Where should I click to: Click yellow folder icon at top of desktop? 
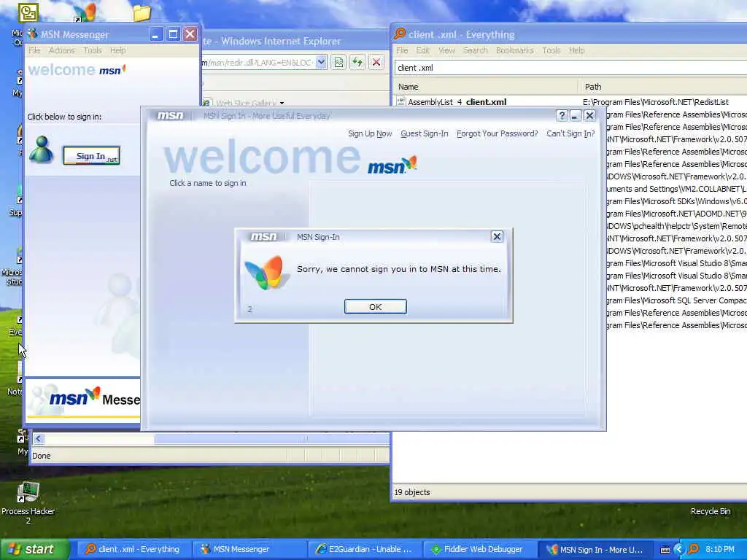[142, 13]
